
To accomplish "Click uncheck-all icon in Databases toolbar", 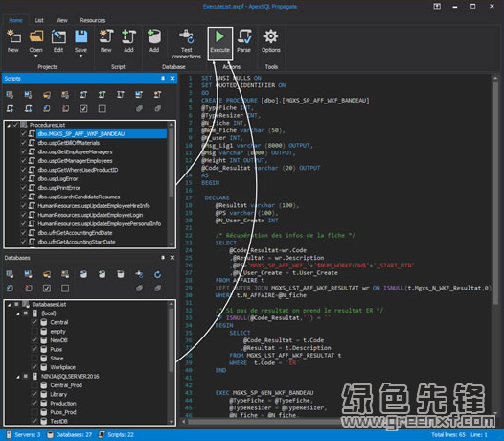I will [65, 289].
